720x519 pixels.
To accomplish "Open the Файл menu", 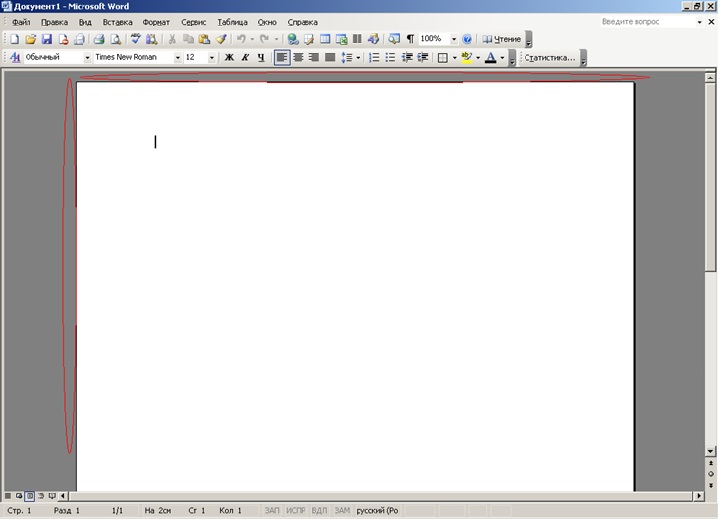I will point(21,22).
